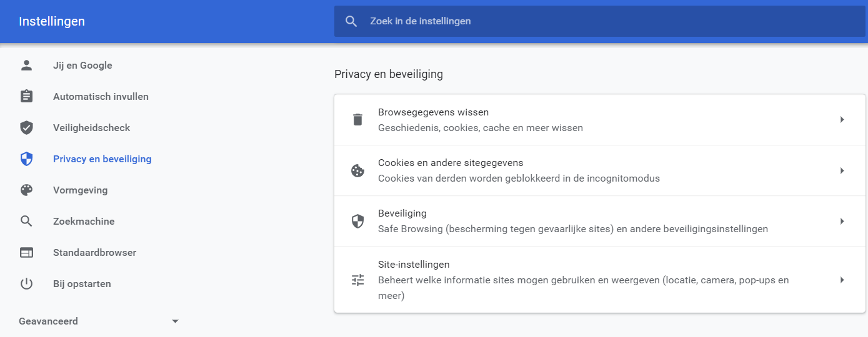The width and height of the screenshot is (868, 337).
Task: Click the blue shield Privacy en beveiliging icon
Action: point(26,159)
